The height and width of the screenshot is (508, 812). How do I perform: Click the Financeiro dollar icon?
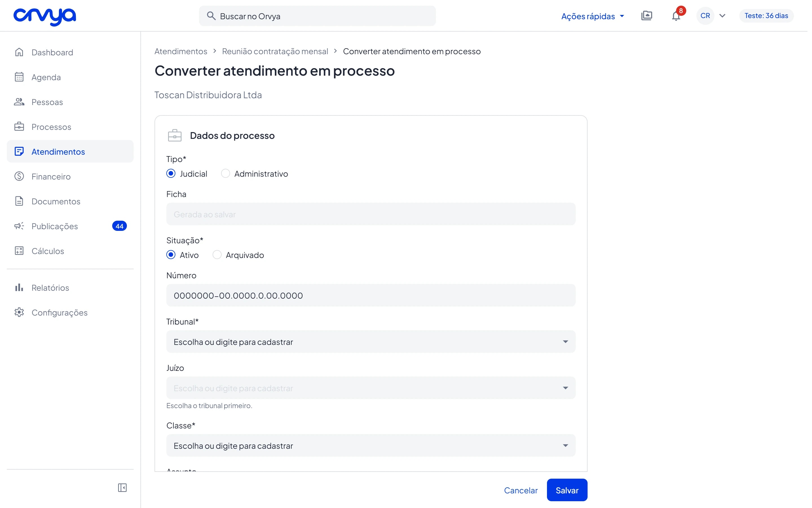coord(19,176)
